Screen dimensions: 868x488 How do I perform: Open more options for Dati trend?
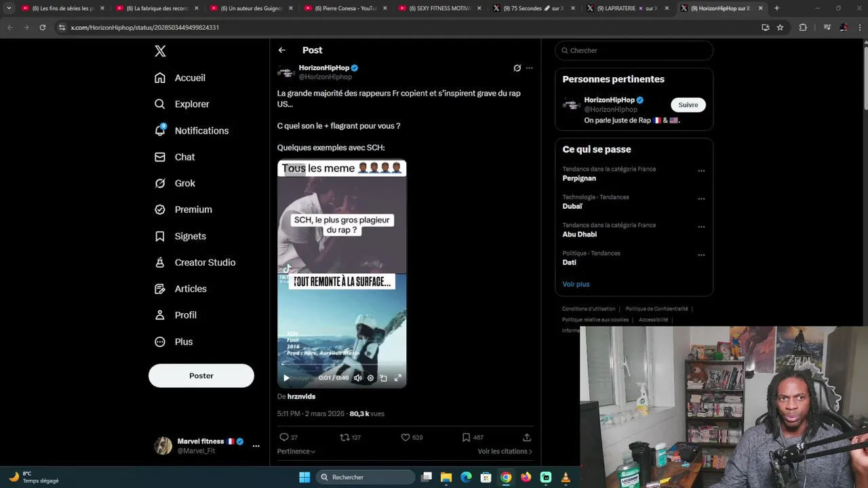[701, 256]
